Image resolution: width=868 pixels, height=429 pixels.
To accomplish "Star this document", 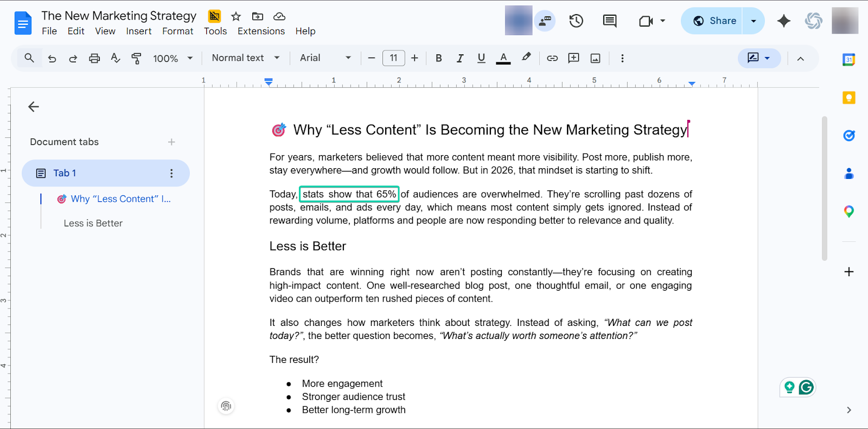I will [x=236, y=16].
